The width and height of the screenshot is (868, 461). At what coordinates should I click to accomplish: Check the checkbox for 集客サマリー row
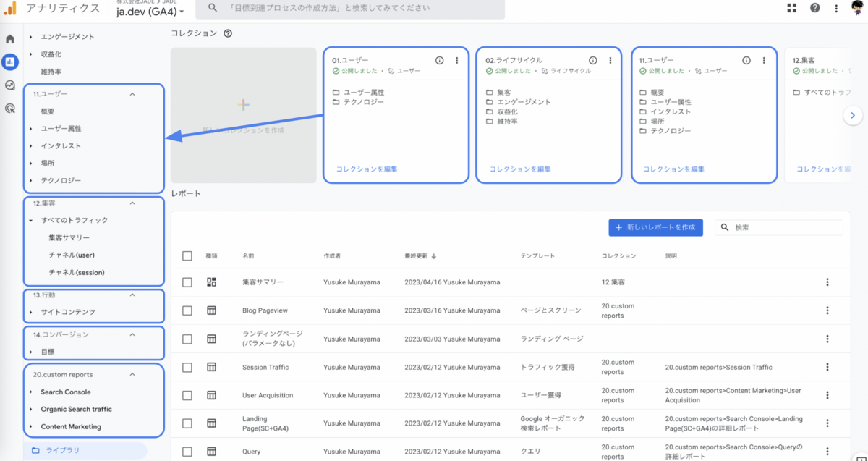187,282
